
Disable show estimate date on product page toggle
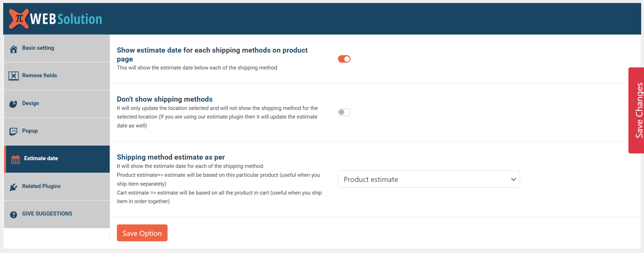click(344, 59)
